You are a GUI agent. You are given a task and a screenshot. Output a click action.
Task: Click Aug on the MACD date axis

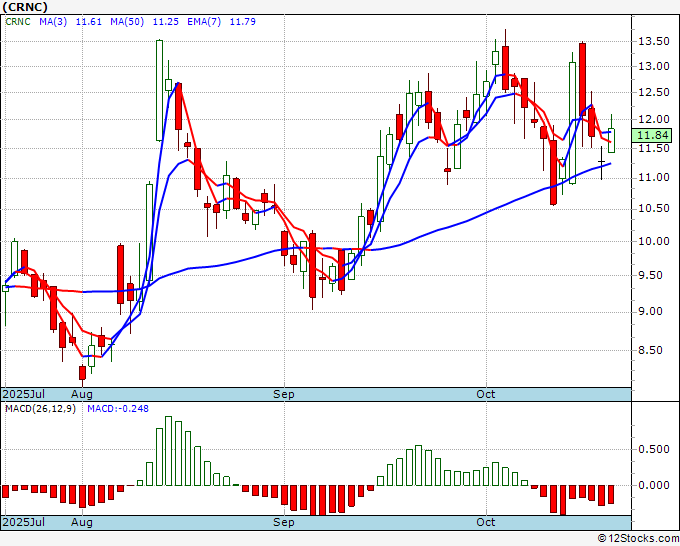tap(82, 522)
